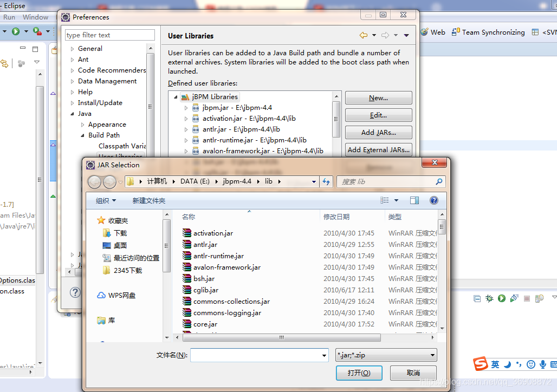Toggle the preview pane icon
557x392 pixels.
tap(414, 200)
